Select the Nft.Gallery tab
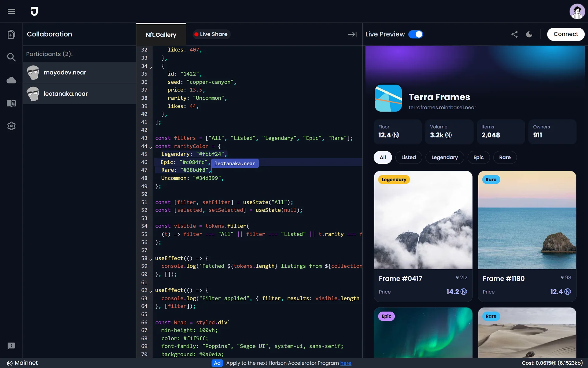This screenshot has height=368, width=588. [x=161, y=35]
